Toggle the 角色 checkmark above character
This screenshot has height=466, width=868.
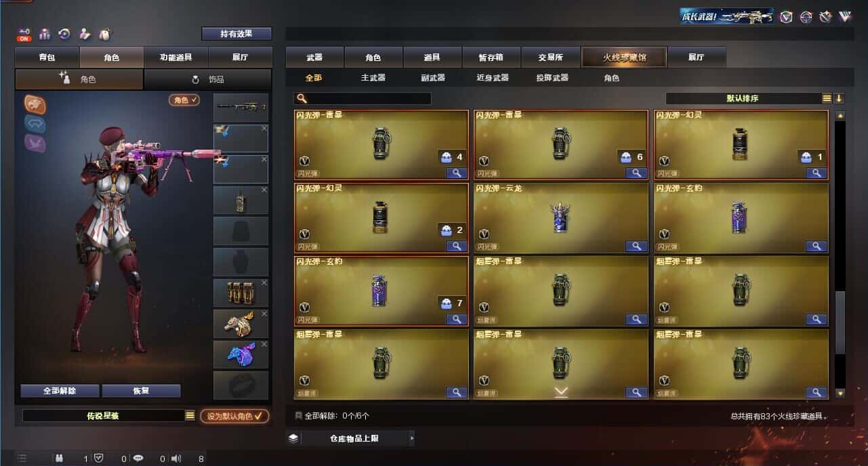184,100
